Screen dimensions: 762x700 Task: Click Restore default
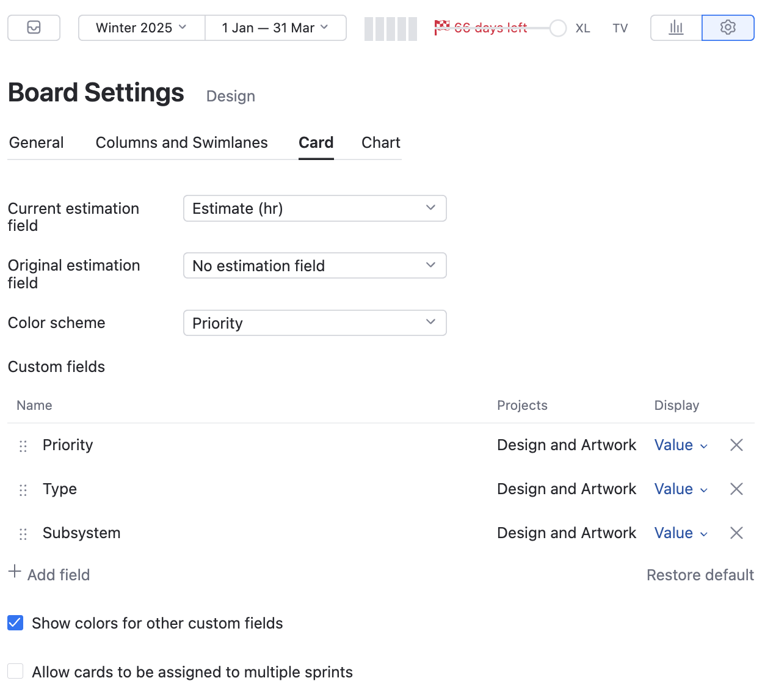pyautogui.click(x=700, y=575)
